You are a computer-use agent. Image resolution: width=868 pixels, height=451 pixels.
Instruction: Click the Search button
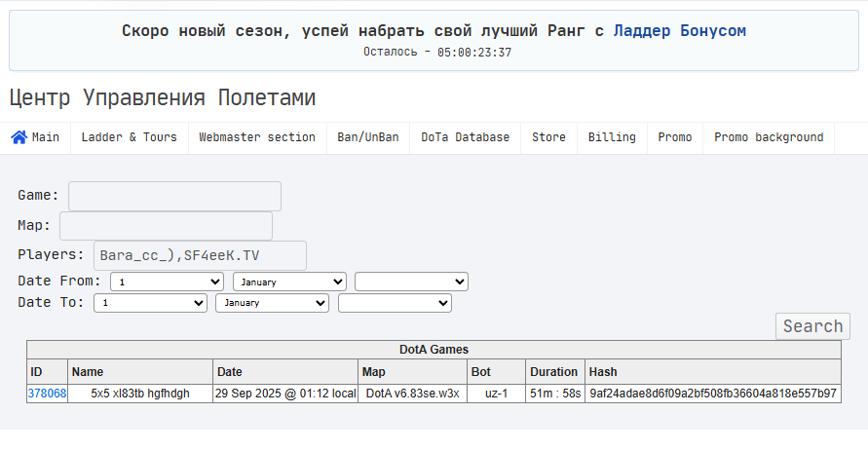812,326
